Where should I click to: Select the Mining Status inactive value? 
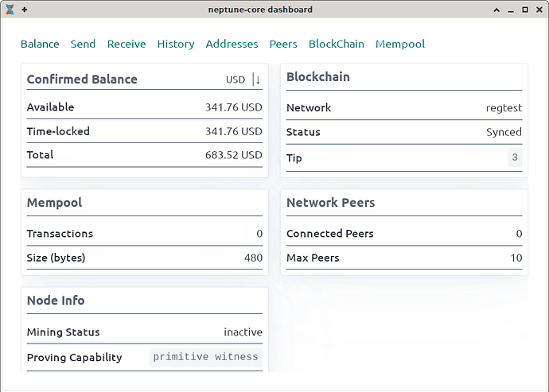click(243, 332)
